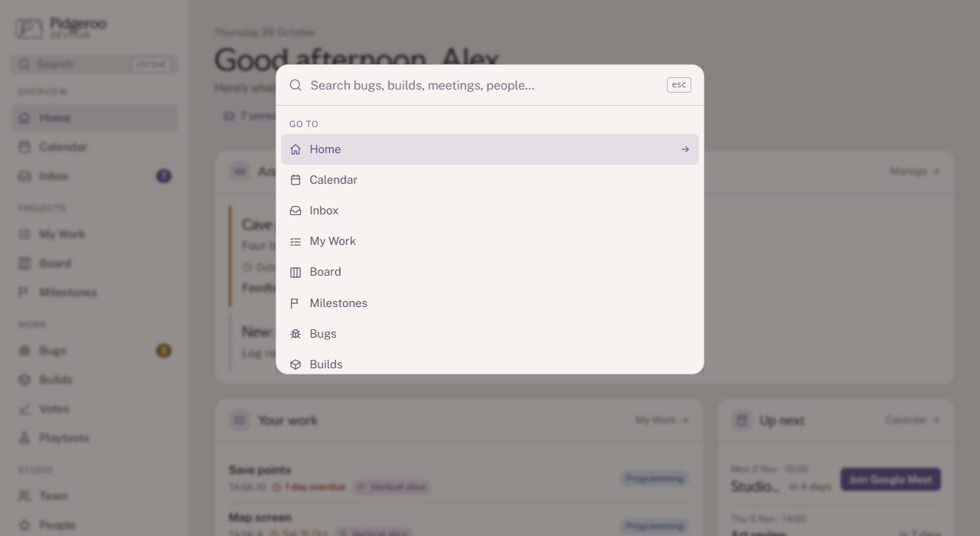Open the sidebar Search box
Image resolution: width=980 pixels, height=536 pixels.
[94, 64]
